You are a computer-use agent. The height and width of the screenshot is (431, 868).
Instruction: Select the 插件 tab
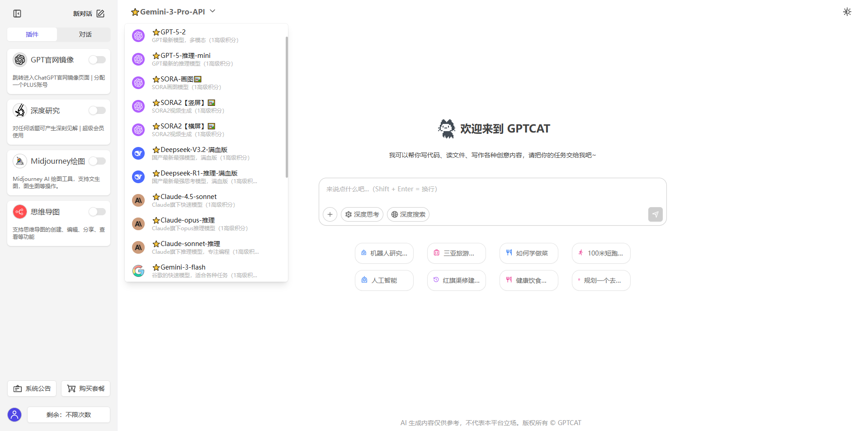pos(32,34)
